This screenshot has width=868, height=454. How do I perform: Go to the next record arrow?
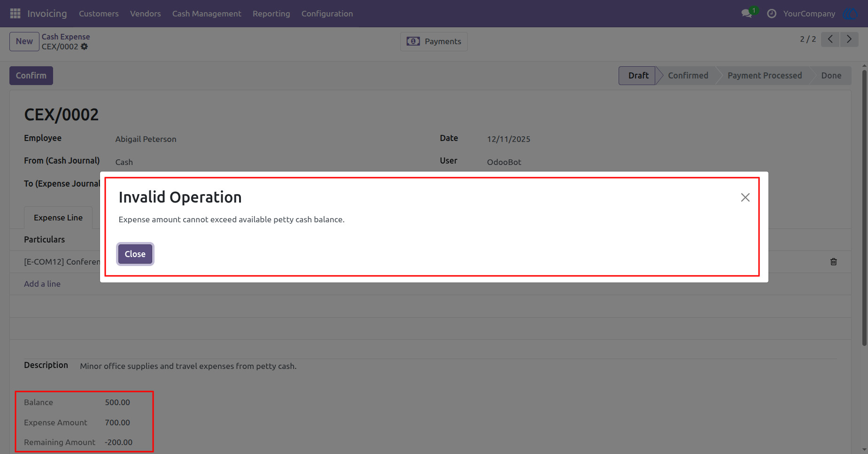(x=849, y=39)
